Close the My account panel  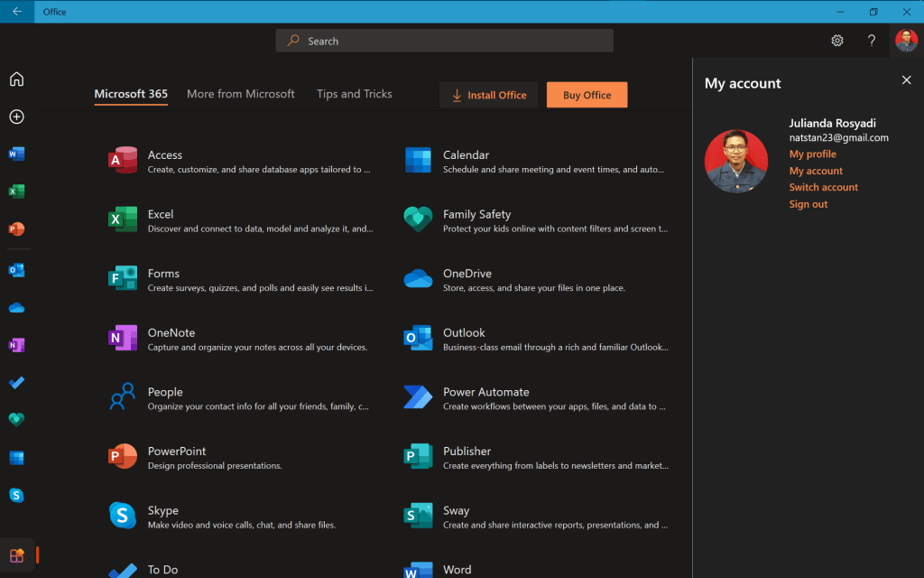(906, 80)
